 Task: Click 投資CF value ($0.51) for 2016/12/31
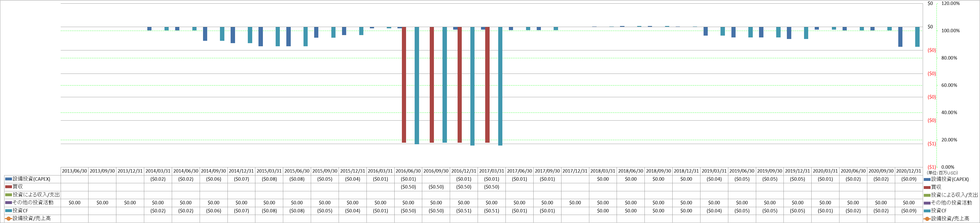click(x=464, y=211)
